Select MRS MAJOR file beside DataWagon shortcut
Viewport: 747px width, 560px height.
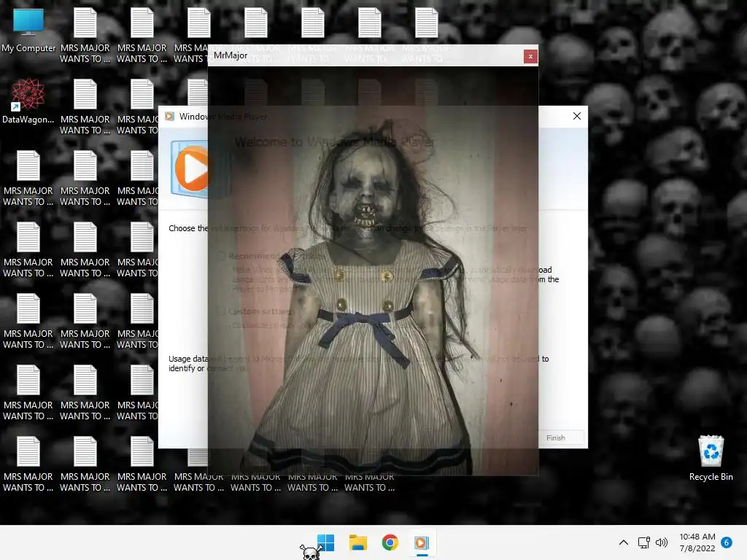pyautogui.click(x=85, y=107)
